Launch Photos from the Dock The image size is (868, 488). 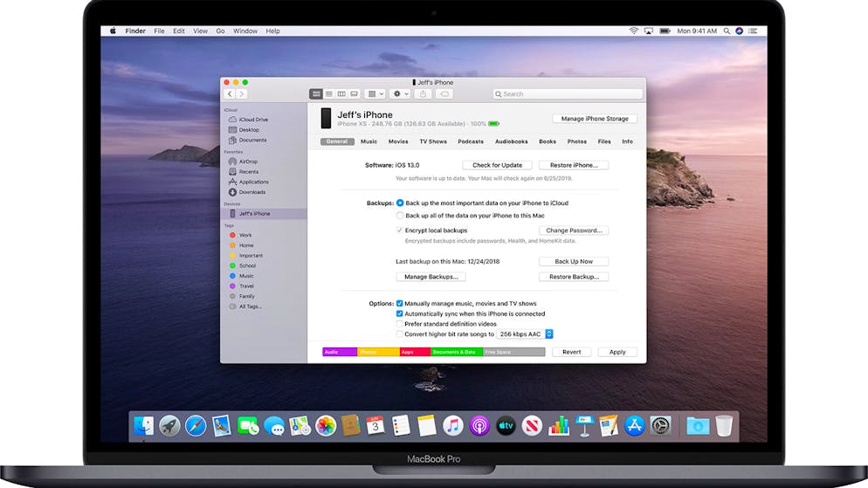click(326, 425)
